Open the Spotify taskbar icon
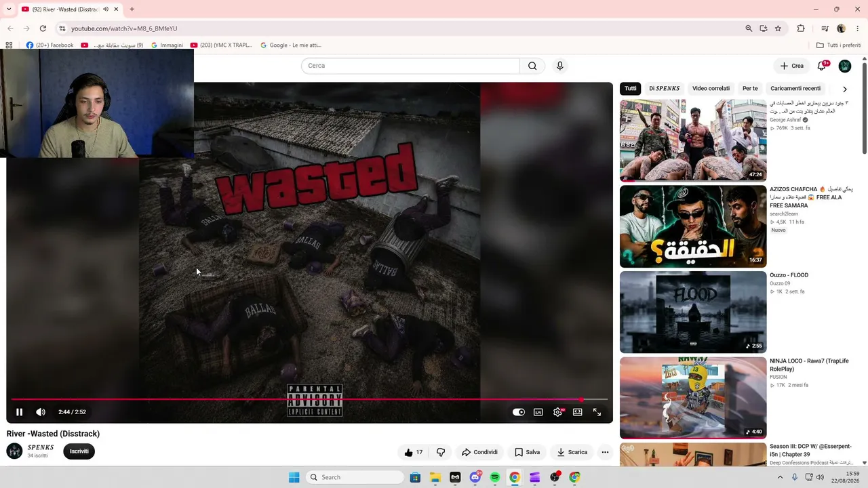Viewport: 868px width, 488px height. (x=495, y=478)
